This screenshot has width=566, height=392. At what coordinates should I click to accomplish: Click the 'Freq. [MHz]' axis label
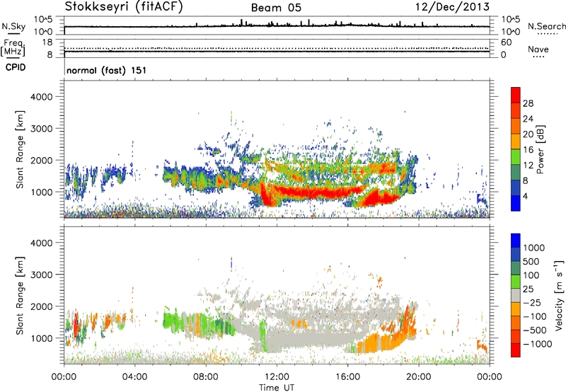tap(13, 48)
